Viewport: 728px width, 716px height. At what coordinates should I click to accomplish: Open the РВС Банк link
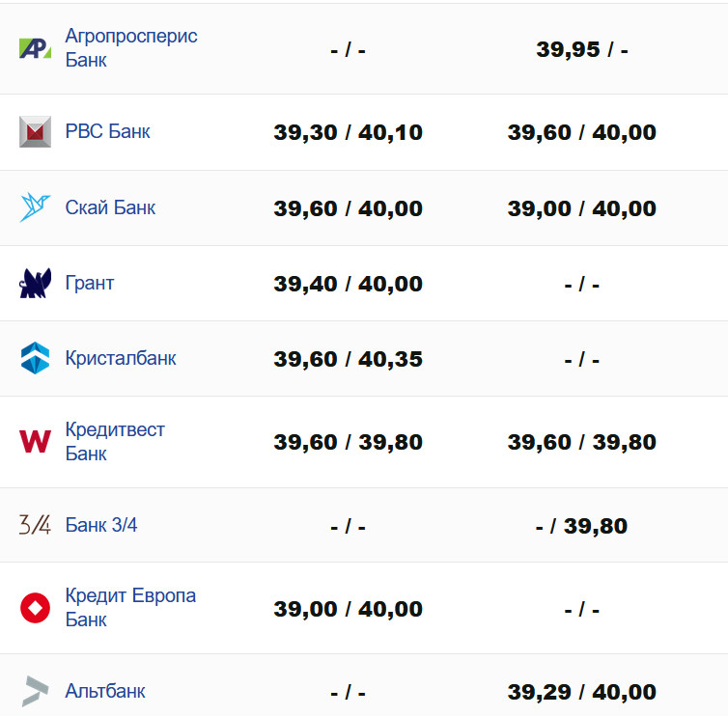[107, 131]
